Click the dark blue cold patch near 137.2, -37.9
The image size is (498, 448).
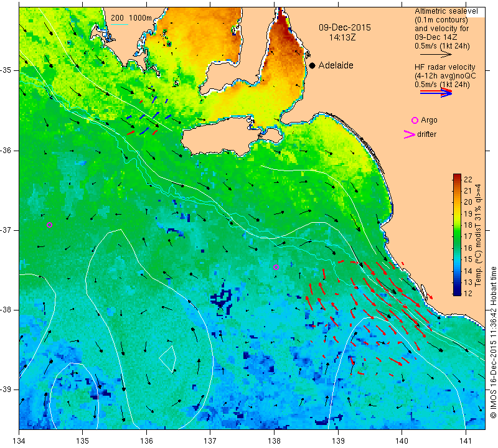click(x=222, y=298)
